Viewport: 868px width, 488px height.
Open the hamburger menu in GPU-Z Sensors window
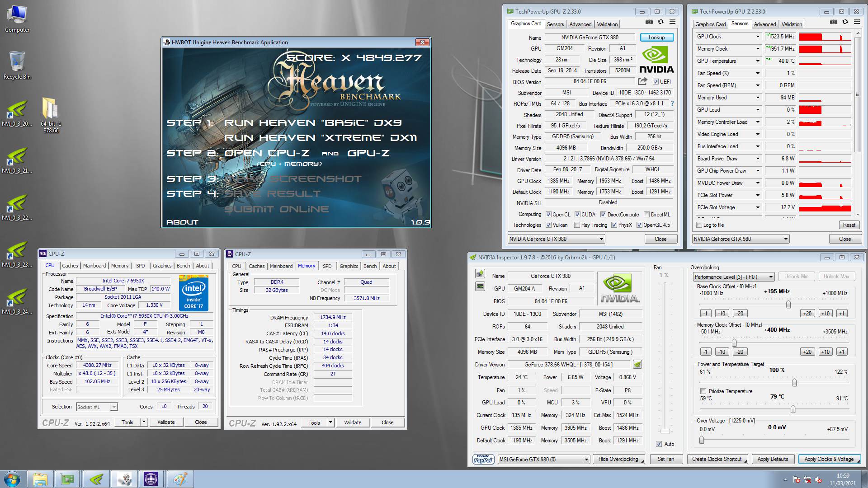coord(857,22)
